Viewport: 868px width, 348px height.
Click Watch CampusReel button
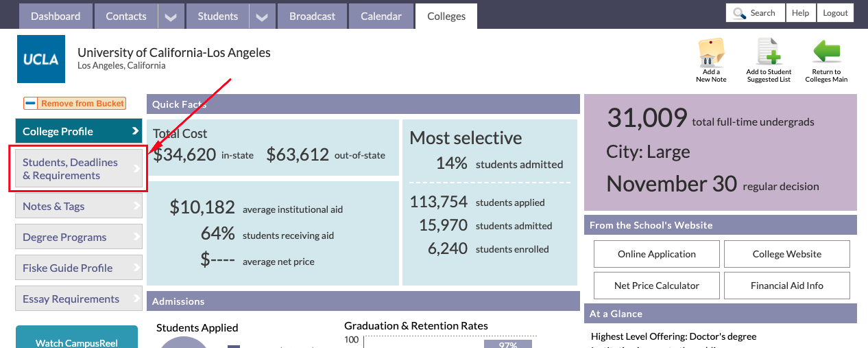(77, 337)
